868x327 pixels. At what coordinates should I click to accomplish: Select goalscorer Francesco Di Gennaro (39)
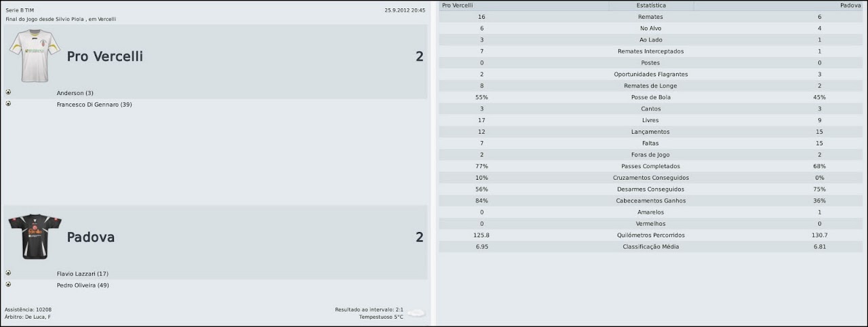[x=94, y=104]
